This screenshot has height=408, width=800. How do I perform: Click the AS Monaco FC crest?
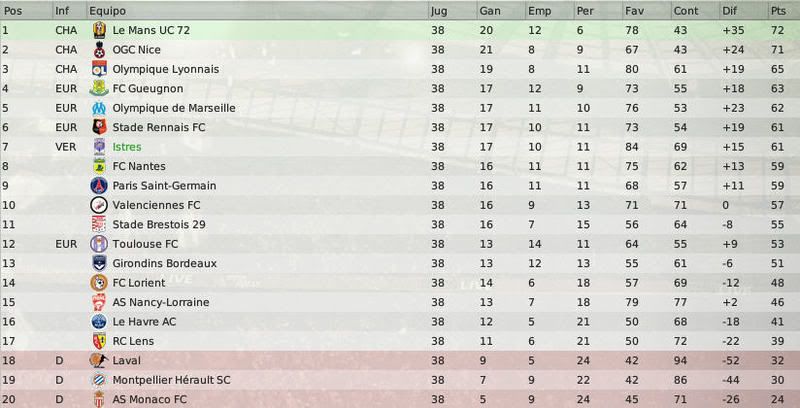98,399
